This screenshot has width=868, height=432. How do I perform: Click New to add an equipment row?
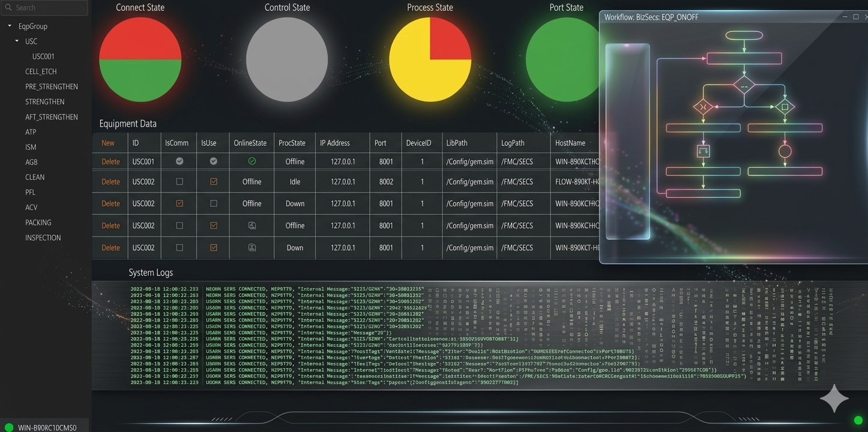(x=108, y=143)
